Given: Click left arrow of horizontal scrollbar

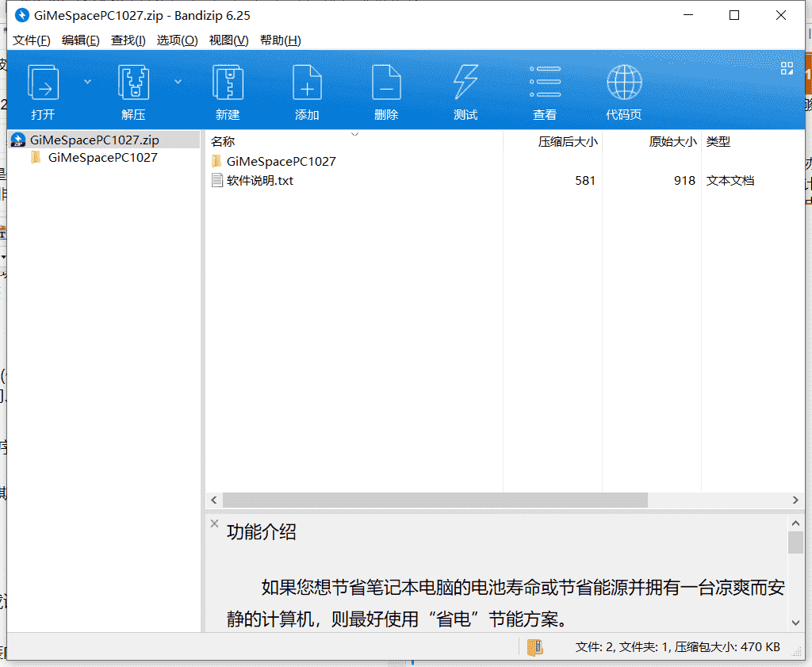Looking at the screenshot, I should coord(214,500).
